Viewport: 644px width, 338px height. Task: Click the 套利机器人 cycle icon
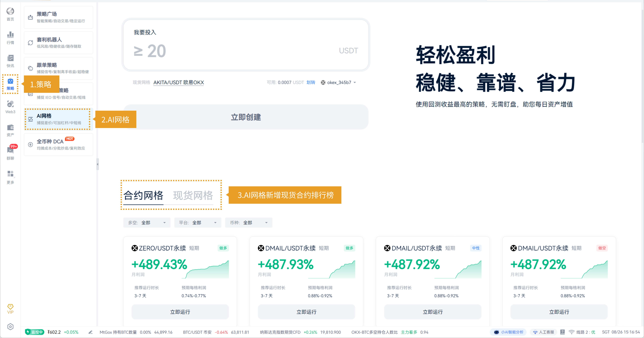point(30,43)
